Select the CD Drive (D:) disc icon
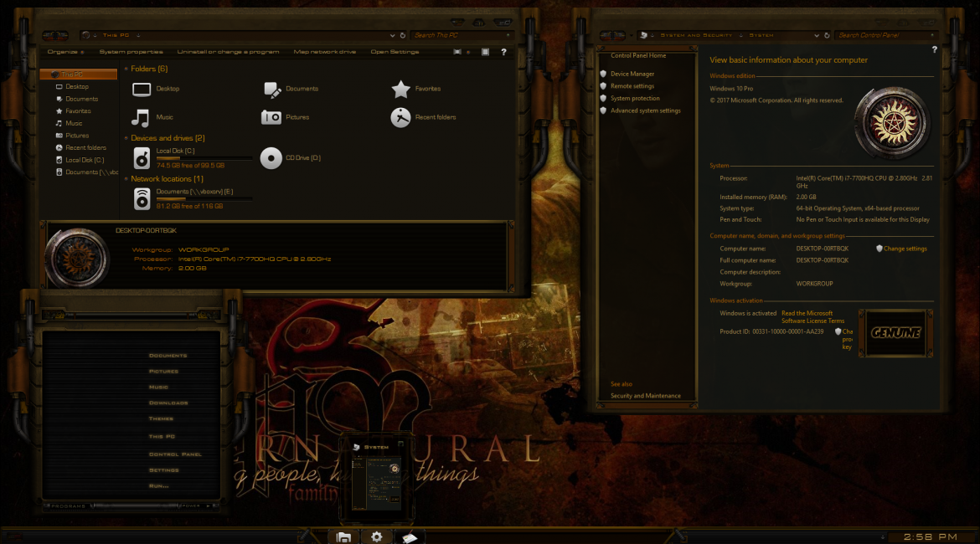980x544 pixels. coord(271,159)
